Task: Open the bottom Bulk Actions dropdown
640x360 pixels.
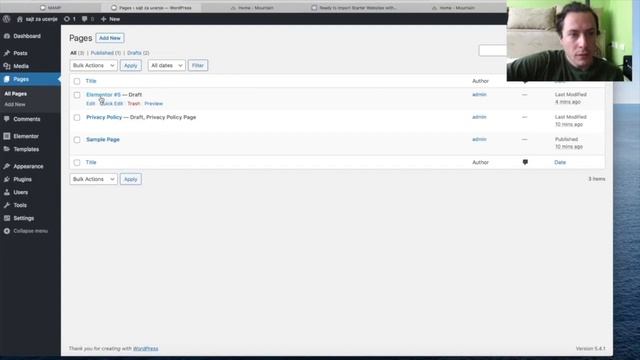Action: pyautogui.click(x=93, y=179)
